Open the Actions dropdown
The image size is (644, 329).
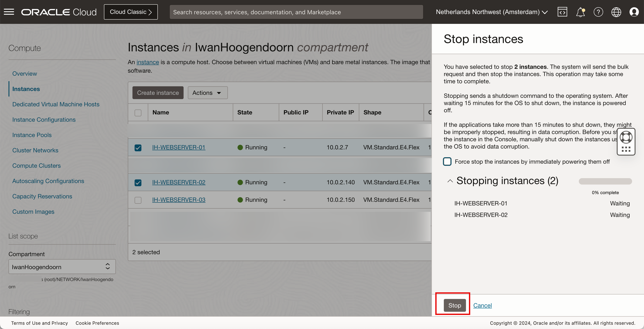click(207, 93)
